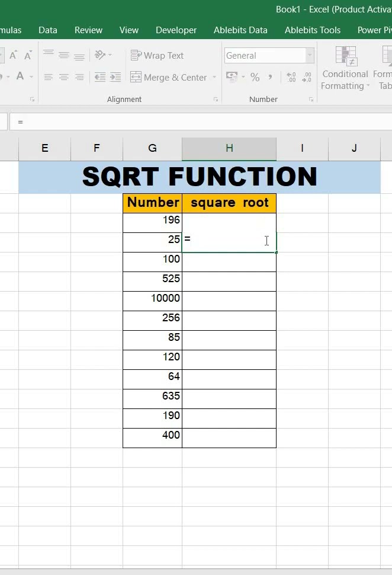Expand the General number format dropdown
The width and height of the screenshot is (392, 575).
pos(309,55)
